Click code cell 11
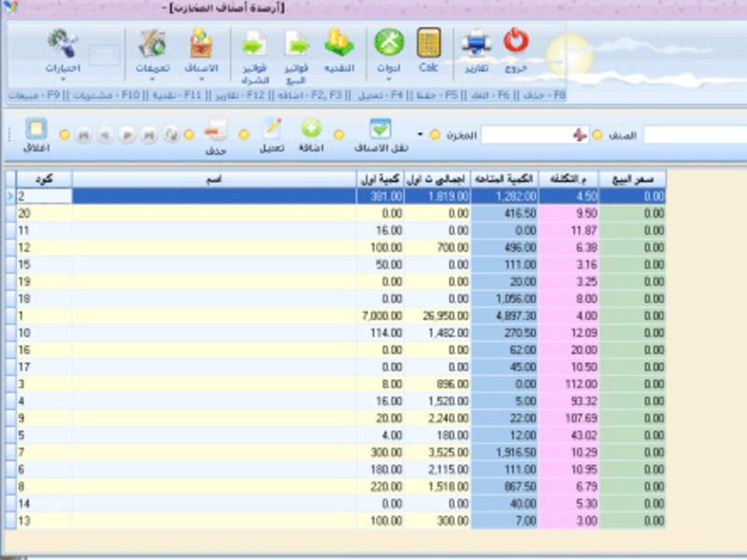747x560 pixels. pos(44,231)
